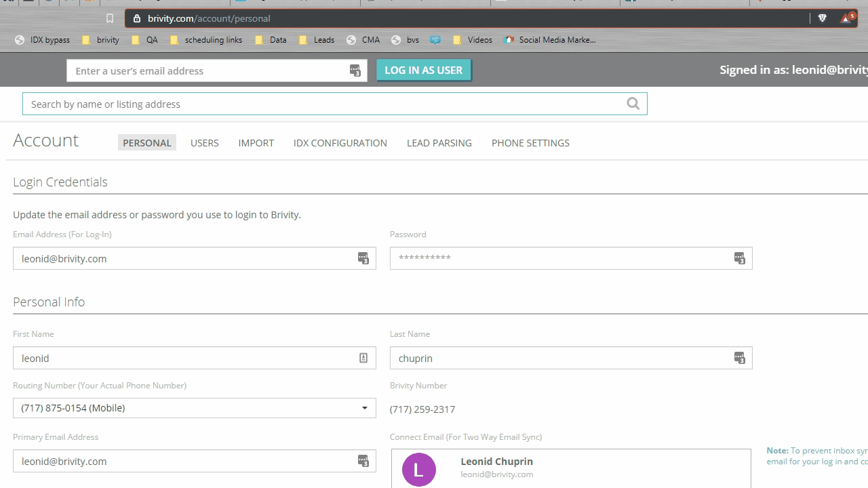Click the LOG IN AS USER button
Viewport: 868px width, 488px height.
(x=424, y=70)
